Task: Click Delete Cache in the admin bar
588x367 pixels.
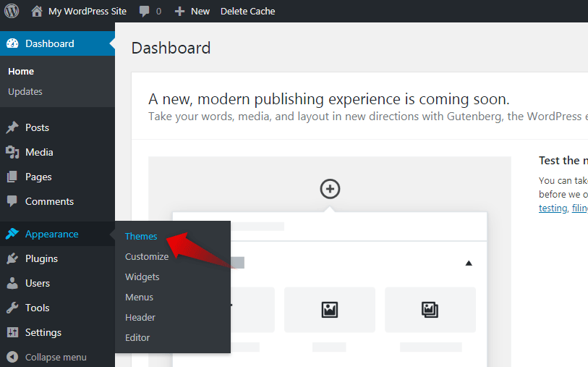Action: click(x=247, y=11)
